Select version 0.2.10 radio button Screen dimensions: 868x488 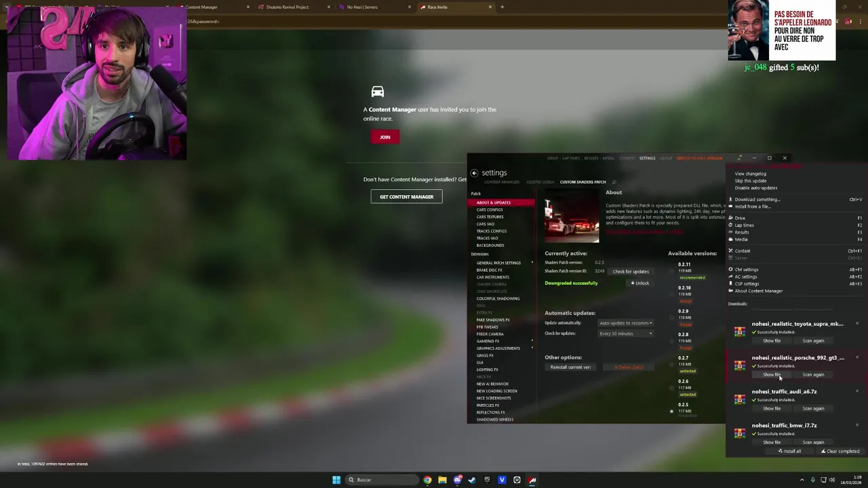pos(672,294)
